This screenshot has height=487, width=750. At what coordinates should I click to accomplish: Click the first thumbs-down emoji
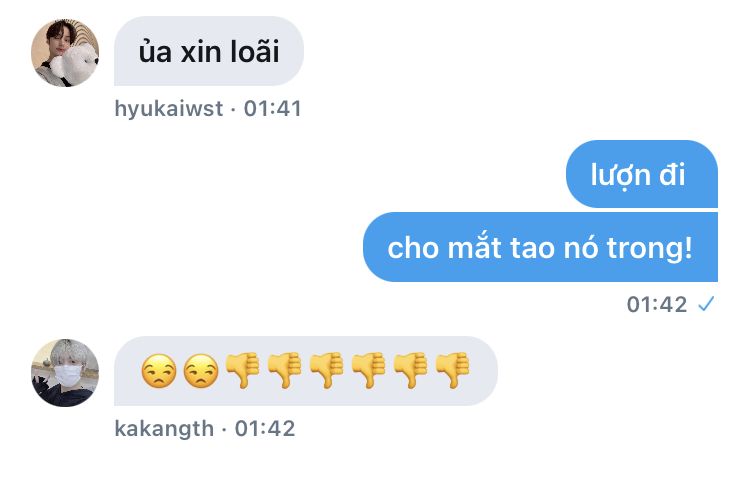243,370
